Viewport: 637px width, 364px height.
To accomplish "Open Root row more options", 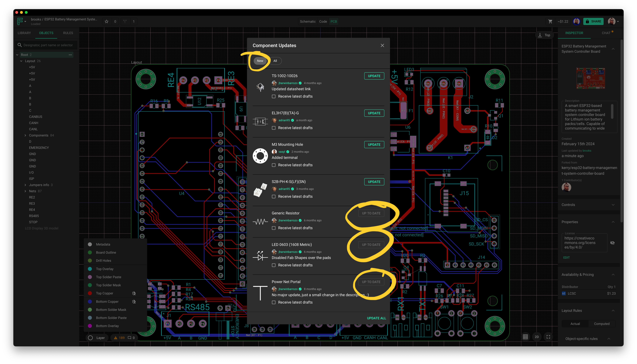I will [70, 55].
